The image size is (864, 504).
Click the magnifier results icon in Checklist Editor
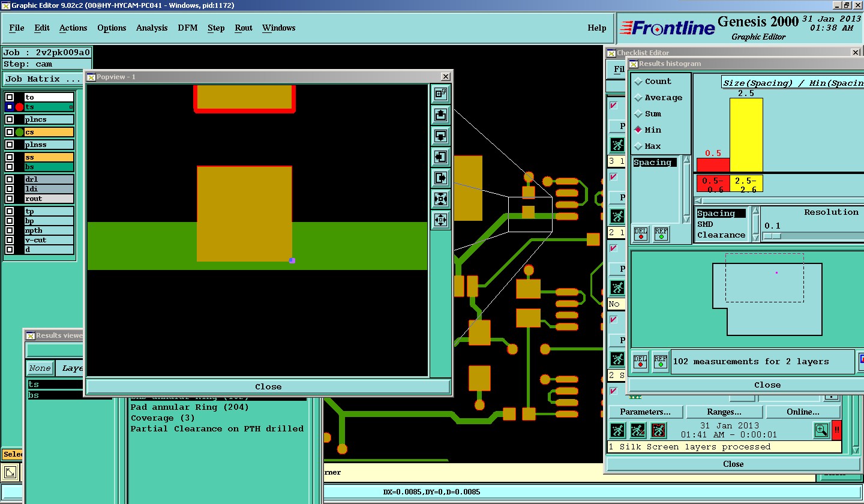[821, 430]
